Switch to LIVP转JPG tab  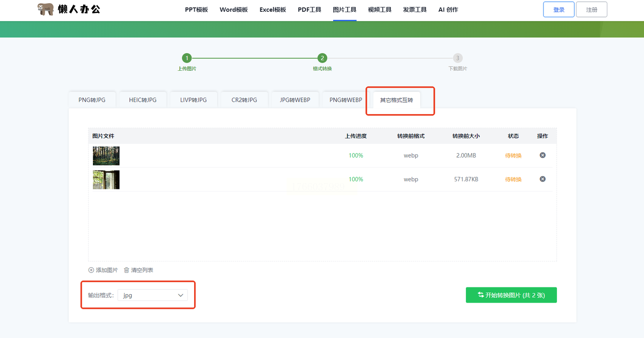pyautogui.click(x=194, y=100)
